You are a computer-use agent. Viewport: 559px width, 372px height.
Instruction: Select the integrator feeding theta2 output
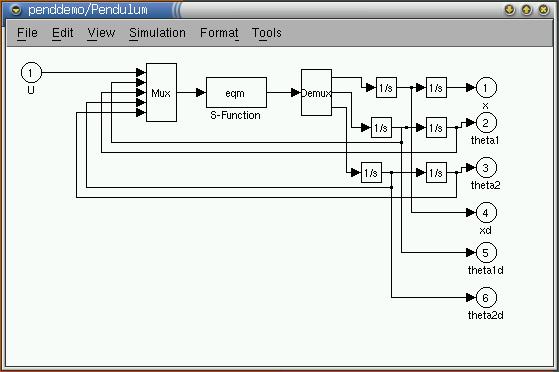pyautogui.click(x=436, y=173)
